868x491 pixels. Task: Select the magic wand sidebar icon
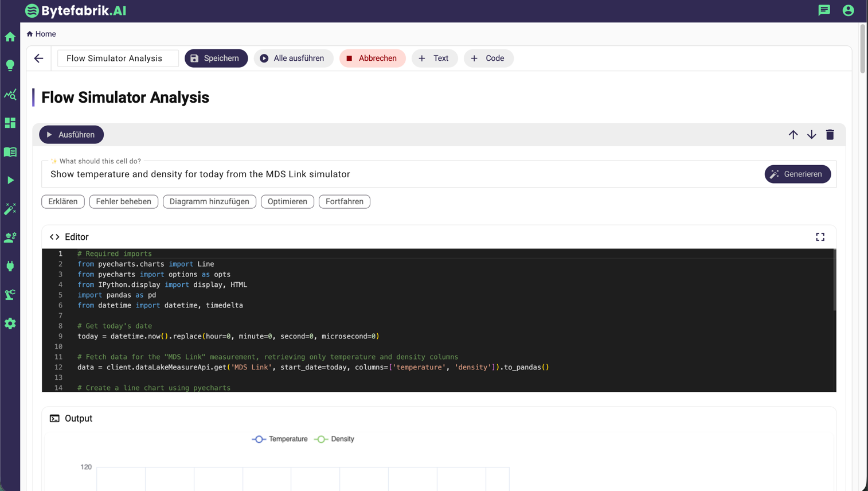10,209
